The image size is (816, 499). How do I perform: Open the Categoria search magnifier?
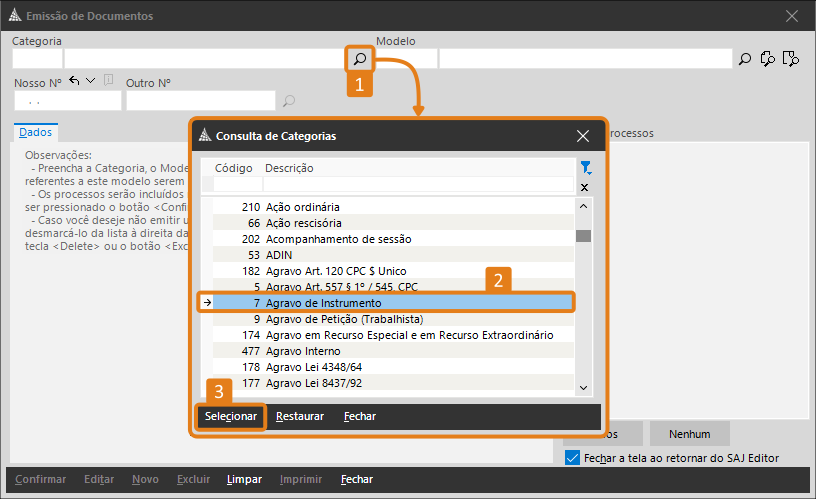[x=359, y=60]
